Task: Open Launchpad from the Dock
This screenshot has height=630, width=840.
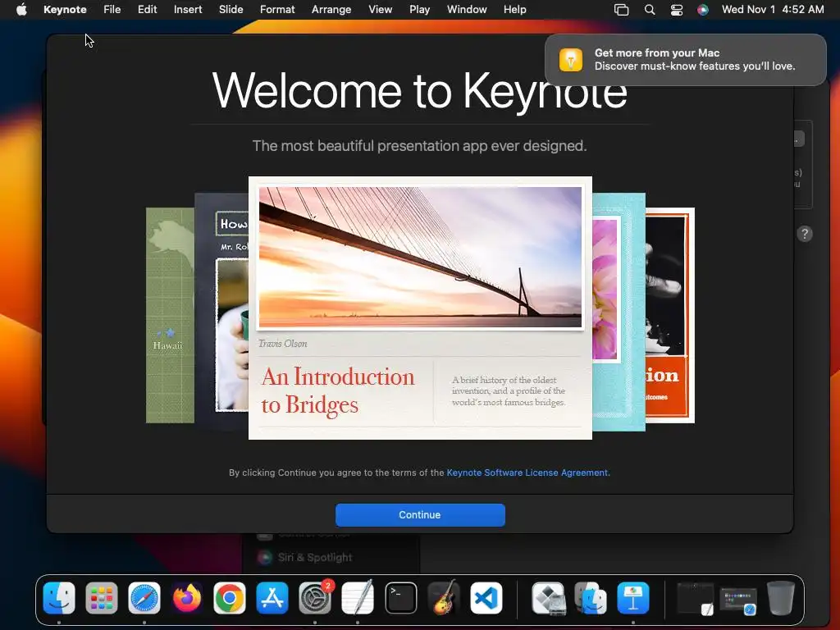Action: [101, 598]
